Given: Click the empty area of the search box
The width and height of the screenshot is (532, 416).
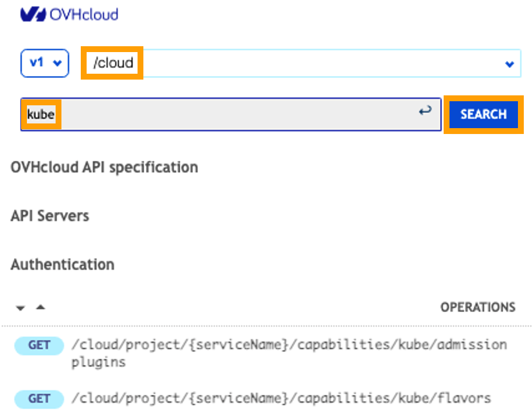Looking at the screenshot, I should tap(234, 114).
